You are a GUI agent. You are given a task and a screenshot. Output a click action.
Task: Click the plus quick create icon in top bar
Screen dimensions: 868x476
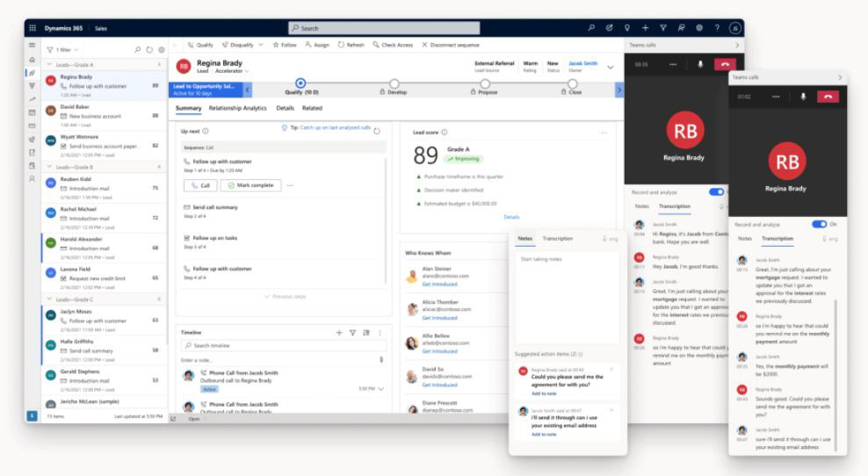coord(645,28)
